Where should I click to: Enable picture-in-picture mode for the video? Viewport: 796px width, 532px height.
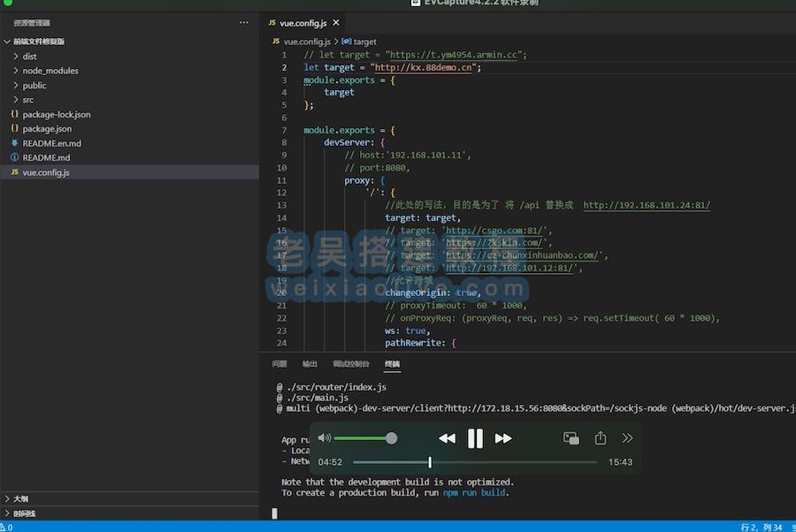click(x=571, y=438)
